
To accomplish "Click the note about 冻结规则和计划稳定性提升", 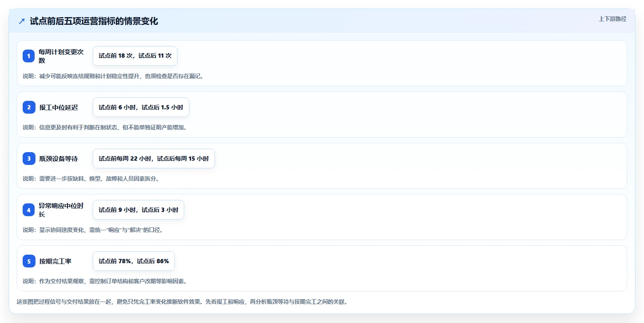I will [113, 76].
